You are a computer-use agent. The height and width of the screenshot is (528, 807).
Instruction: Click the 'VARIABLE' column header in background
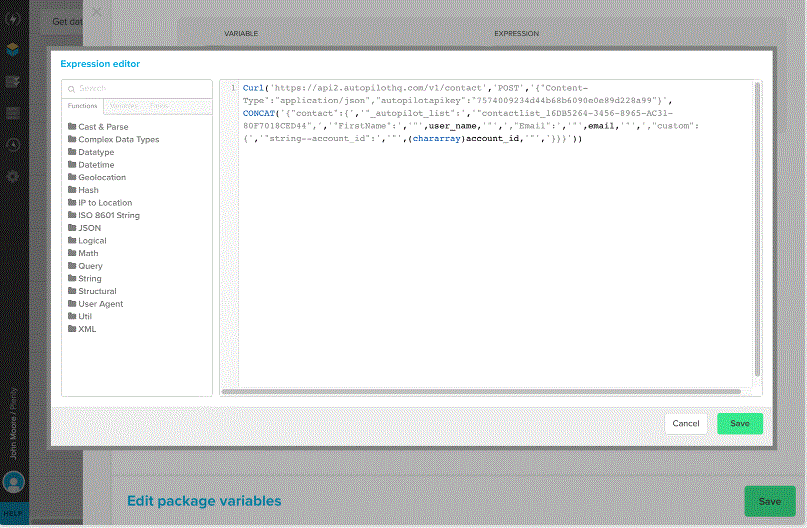[241, 33]
